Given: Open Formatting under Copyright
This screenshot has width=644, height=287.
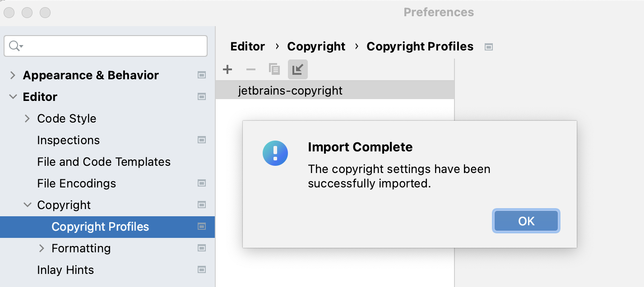Looking at the screenshot, I should click(x=81, y=248).
